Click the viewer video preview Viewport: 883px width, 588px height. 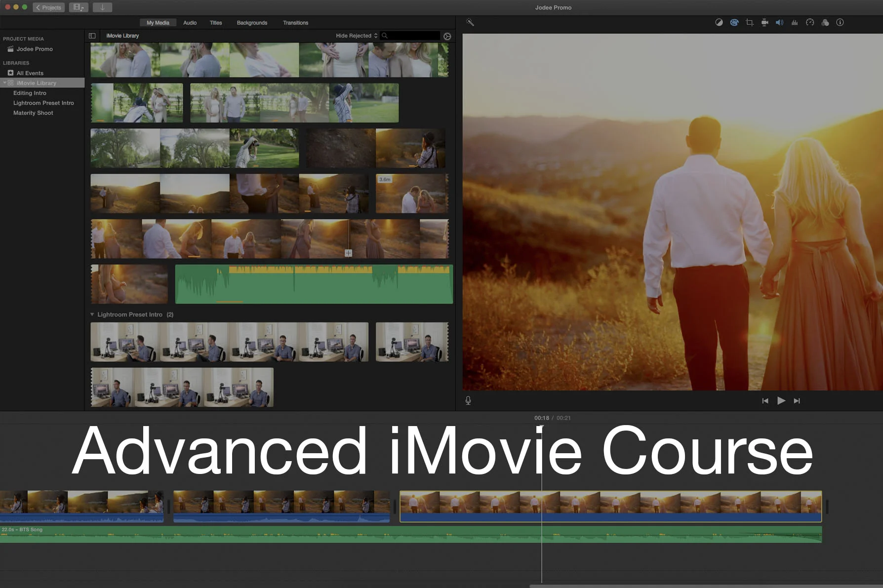pyautogui.click(x=673, y=212)
